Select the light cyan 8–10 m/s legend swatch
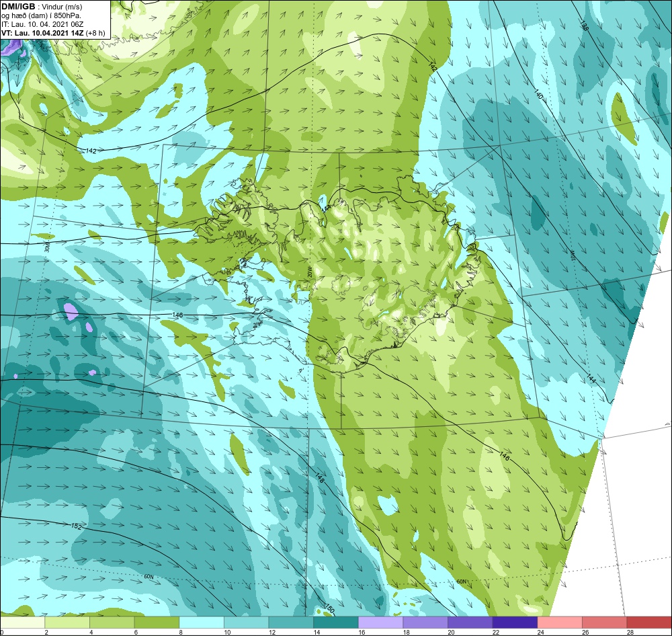The width and height of the screenshot is (672, 636). 202,623
